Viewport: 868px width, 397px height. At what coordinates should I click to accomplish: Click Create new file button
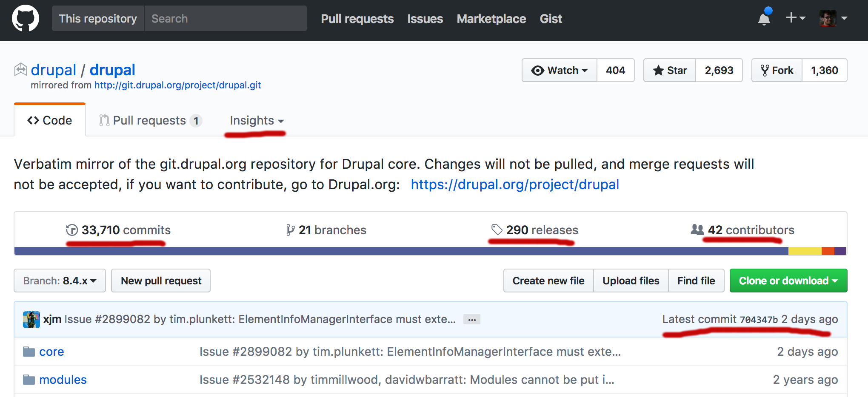pos(548,281)
